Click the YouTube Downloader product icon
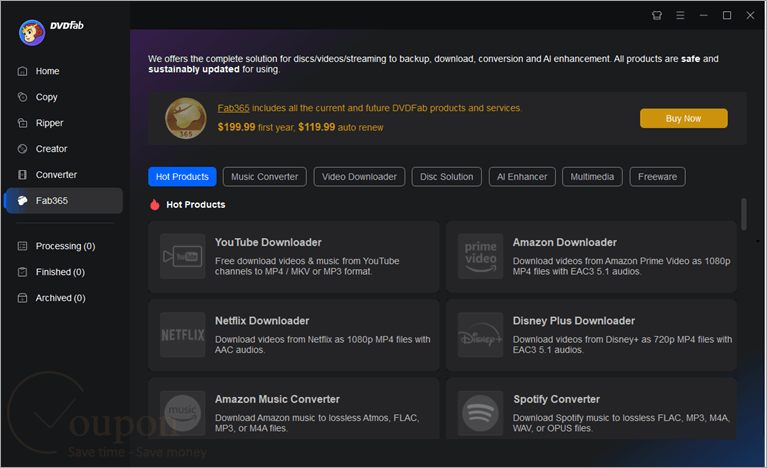 (182, 256)
